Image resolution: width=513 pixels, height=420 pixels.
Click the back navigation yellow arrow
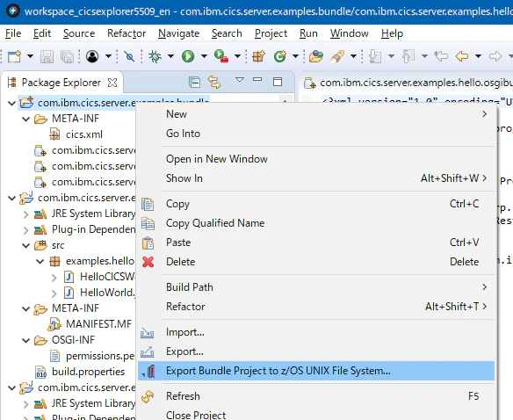tap(462, 56)
